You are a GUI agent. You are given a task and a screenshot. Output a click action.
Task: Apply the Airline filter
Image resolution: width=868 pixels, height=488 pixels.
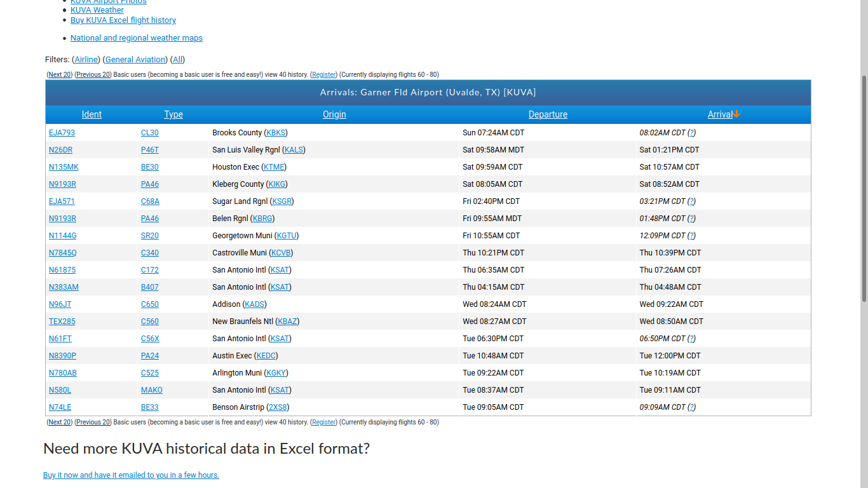[x=86, y=60]
